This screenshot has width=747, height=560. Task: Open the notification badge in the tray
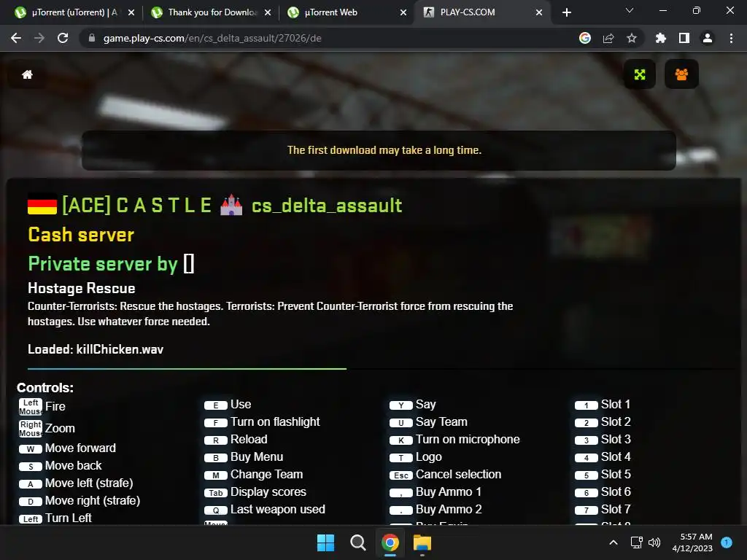coord(727,542)
